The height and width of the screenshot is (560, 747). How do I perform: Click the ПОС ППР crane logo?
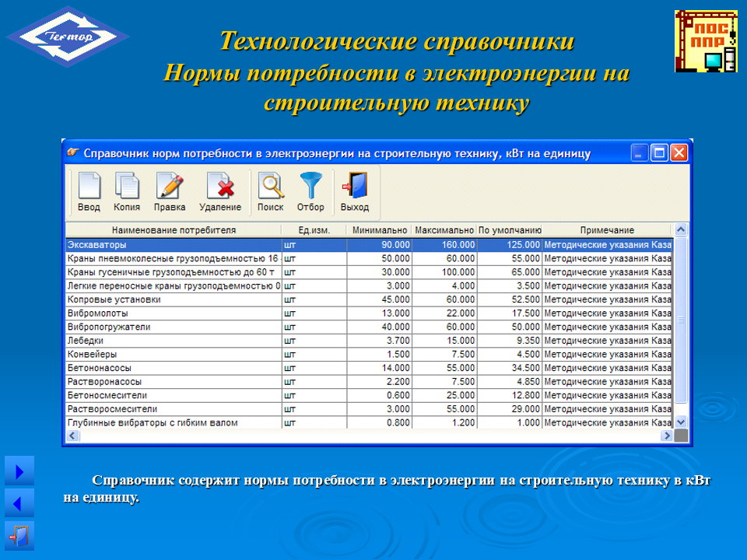pyautogui.click(x=706, y=41)
